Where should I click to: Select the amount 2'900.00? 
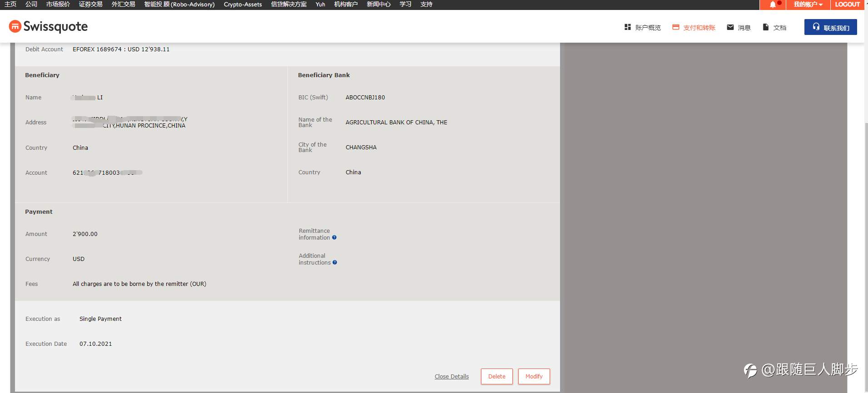(85, 234)
